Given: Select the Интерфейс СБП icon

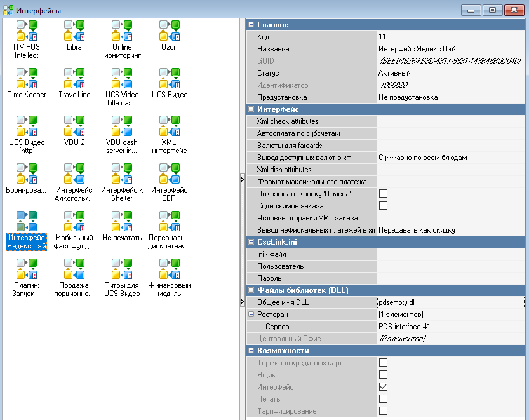Looking at the screenshot, I should coord(169,173).
